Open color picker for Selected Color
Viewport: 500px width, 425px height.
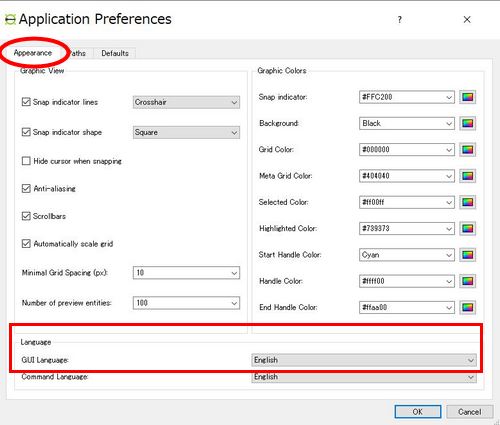(x=467, y=202)
